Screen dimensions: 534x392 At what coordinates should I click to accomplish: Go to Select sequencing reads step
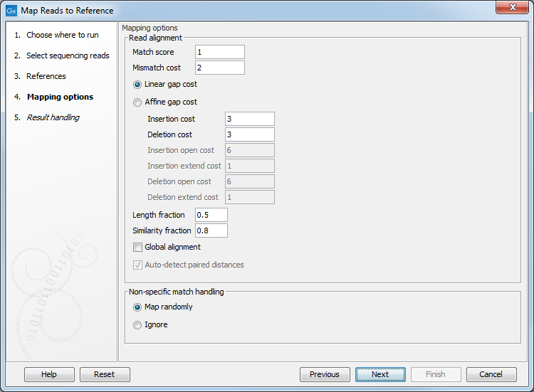pyautogui.click(x=68, y=55)
